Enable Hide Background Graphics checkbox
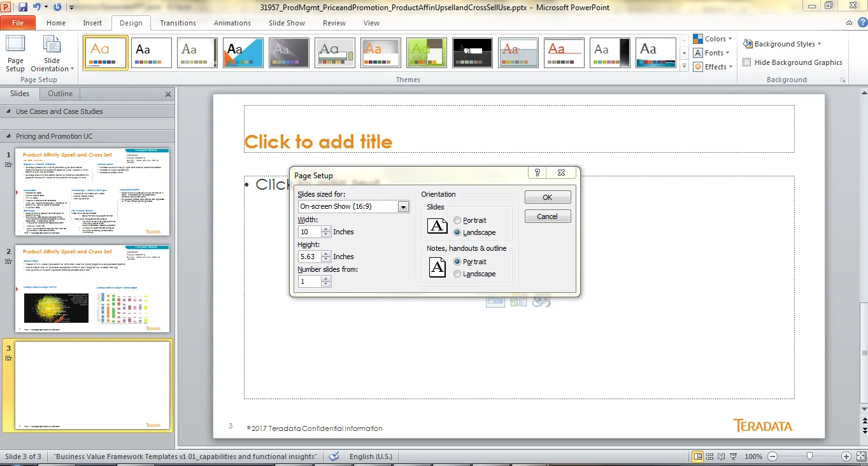 coord(747,62)
